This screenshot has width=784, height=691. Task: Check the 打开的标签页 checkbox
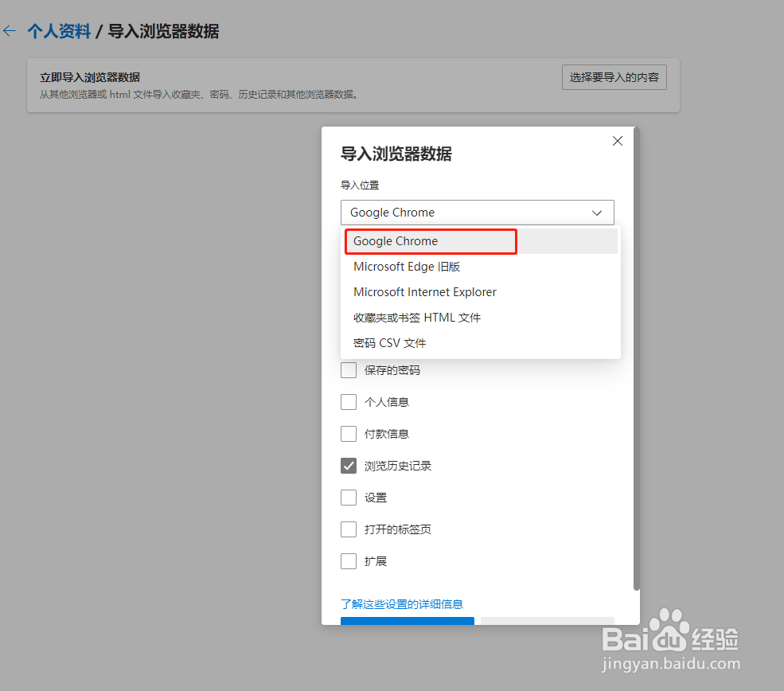point(349,529)
